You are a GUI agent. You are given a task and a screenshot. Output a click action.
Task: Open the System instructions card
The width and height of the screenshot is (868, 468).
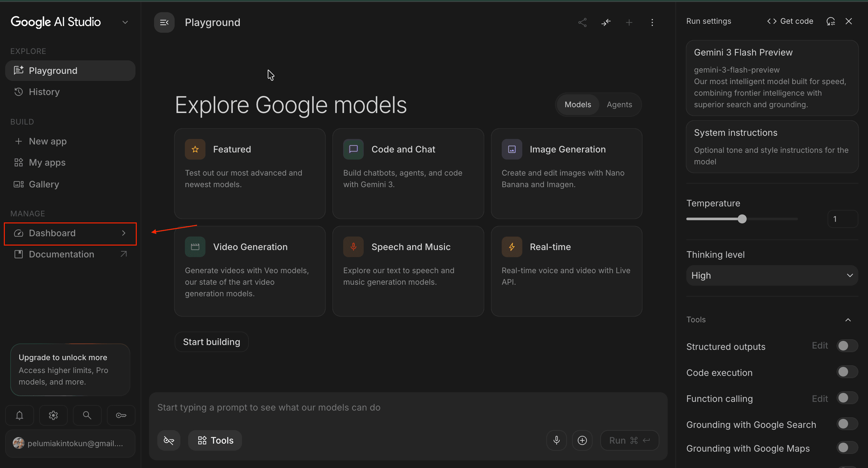pyautogui.click(x=772, y=147)
